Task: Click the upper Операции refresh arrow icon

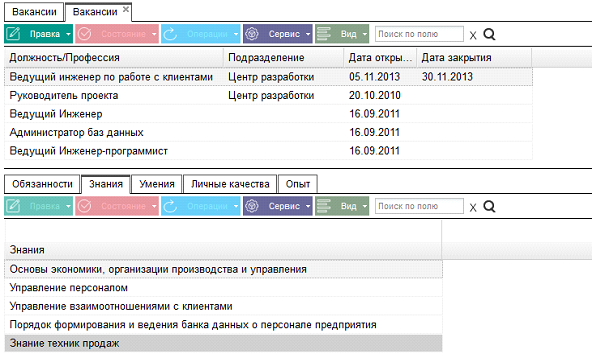Action: [170, 34]
